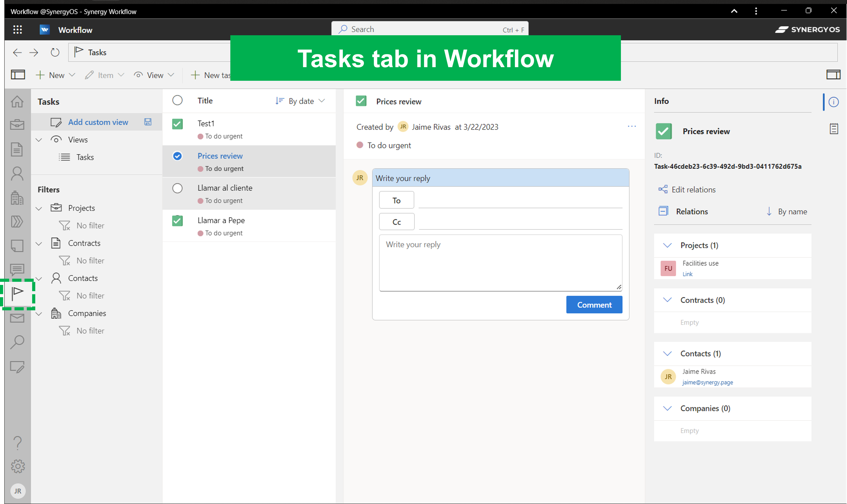Open Help question mark icon
This screenshot has height=504, width=847.
coord(17,443)
